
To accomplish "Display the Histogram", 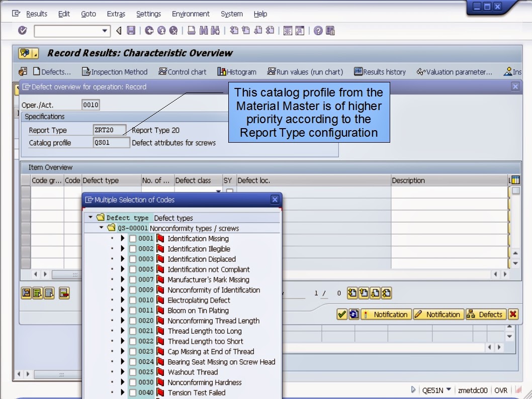I will click(236, 71).
